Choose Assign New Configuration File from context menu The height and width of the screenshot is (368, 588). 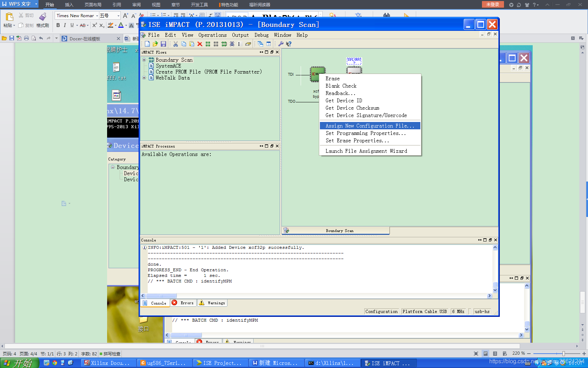click(x=370, y=126)
